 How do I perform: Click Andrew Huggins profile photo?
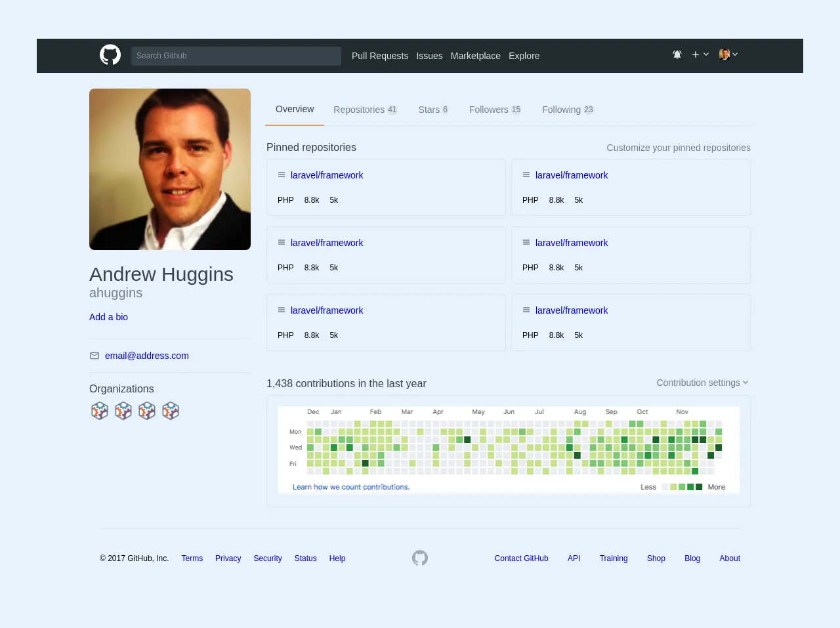[x=170, y=169]
